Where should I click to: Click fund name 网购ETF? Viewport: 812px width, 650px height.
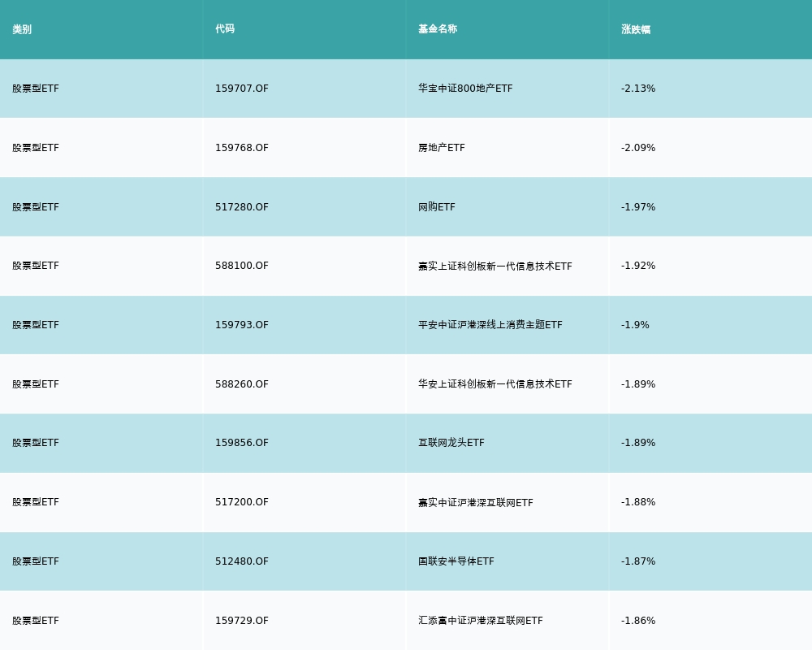437,207
